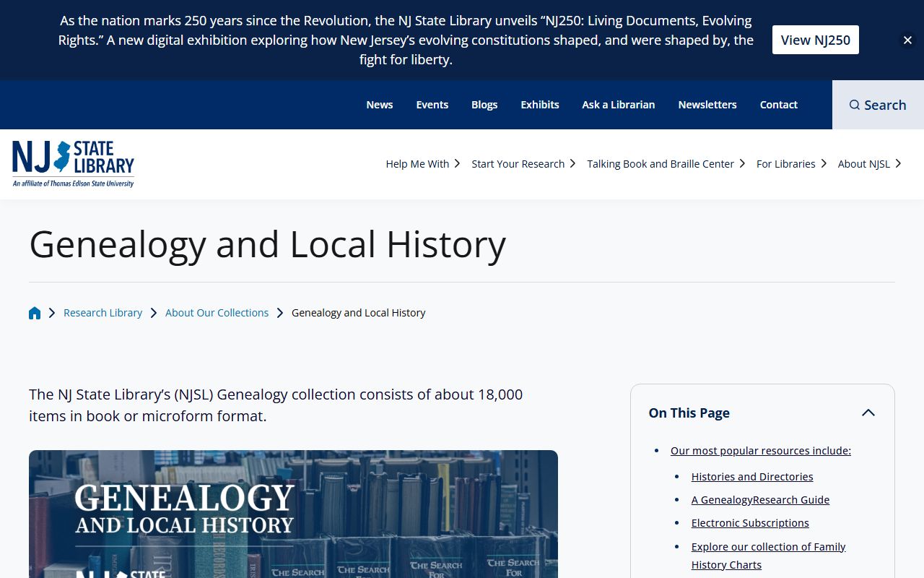Expand Talking Book and Braille Center menu
Screen dimensions: 924x578
click(x=666, y=164)
